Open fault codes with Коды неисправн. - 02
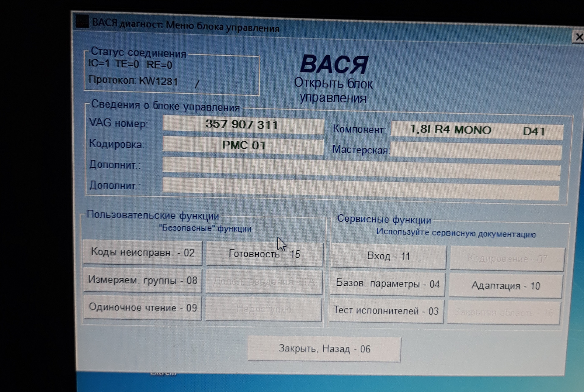Viewport: 584px width, 392px height. (x=142, y=253)
